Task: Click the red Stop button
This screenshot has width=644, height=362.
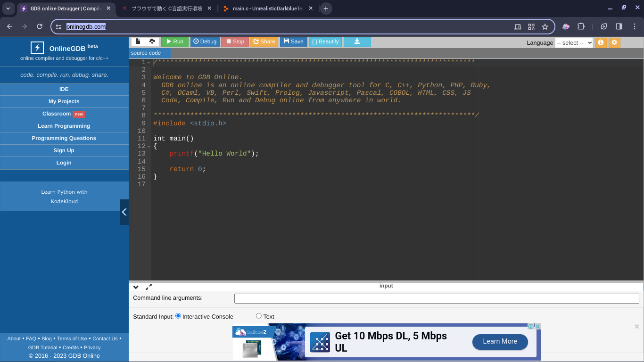Action: 235,42
